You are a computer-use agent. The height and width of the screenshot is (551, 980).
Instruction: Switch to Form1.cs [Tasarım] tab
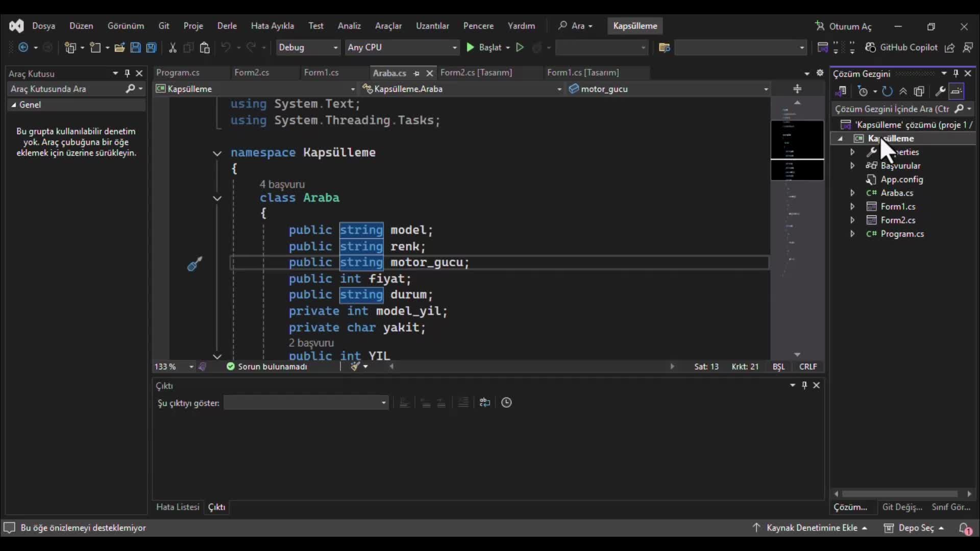point(583,72)
